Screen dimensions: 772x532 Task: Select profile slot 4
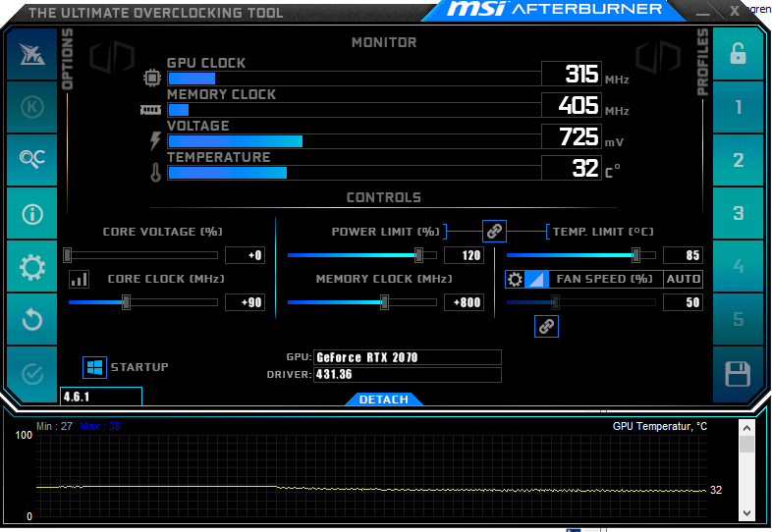[x=738, y=266]
